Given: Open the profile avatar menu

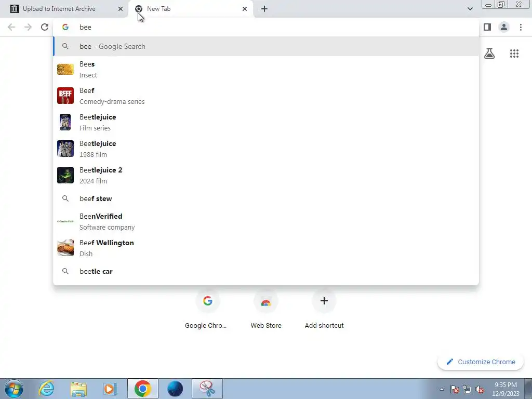Looking at the screenshot, I should click(x=504, y=27).
